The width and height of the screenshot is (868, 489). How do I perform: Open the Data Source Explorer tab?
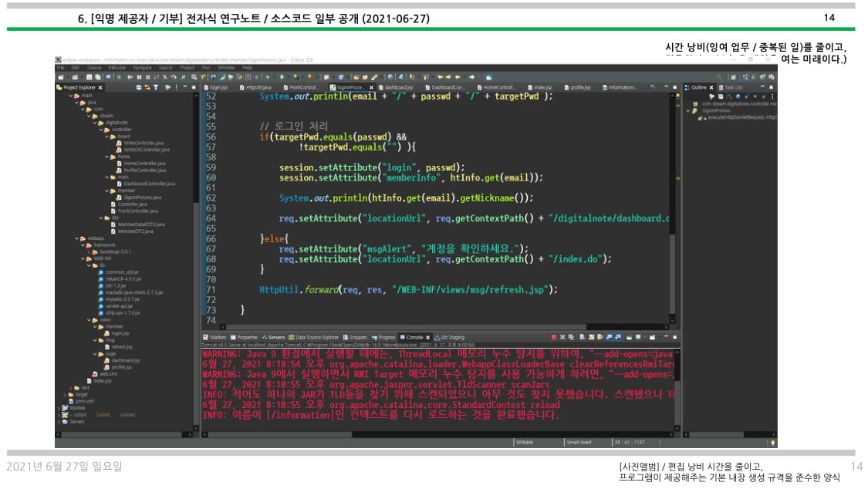(313, 337)
